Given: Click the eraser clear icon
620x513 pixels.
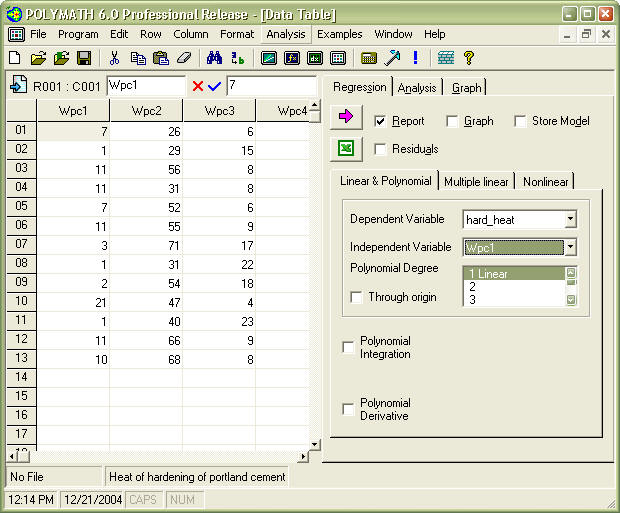Looking at the screenshot, I should click(184, 58).
